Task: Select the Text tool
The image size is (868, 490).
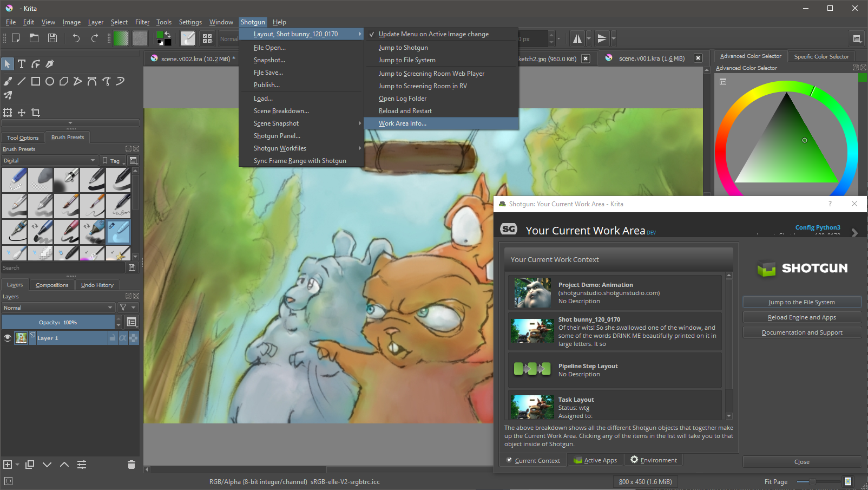Action: (22, 64)
